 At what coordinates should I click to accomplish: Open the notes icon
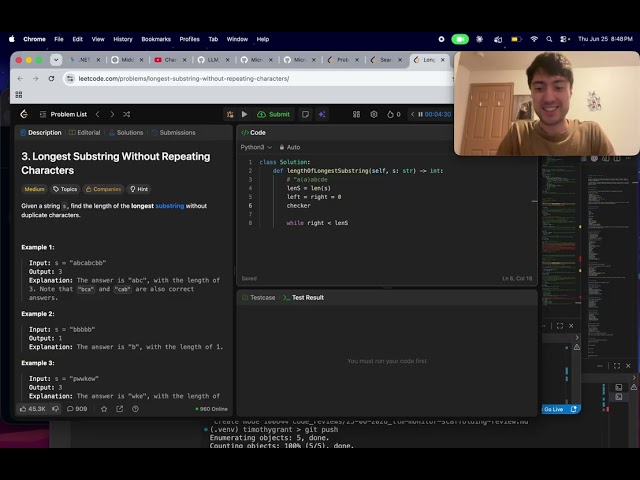tap(305, 114)
